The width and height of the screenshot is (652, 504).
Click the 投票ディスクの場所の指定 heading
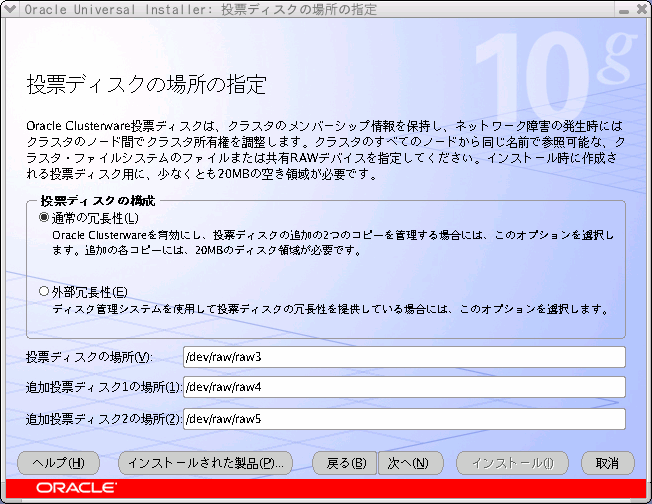click(147, 84)
